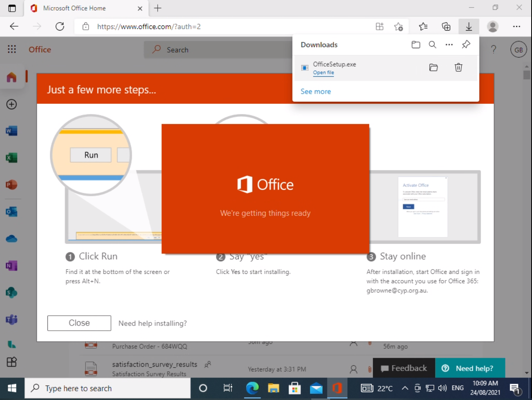
Task: Open the Office app launcher grid
Action: point(12,49)
